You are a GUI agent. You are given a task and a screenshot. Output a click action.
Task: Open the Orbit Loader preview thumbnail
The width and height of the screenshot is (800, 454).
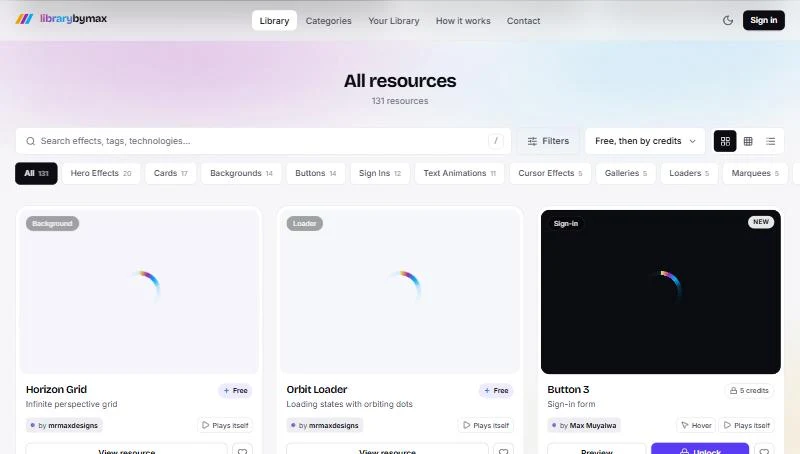pyautogui.click(x=400, y=292)
